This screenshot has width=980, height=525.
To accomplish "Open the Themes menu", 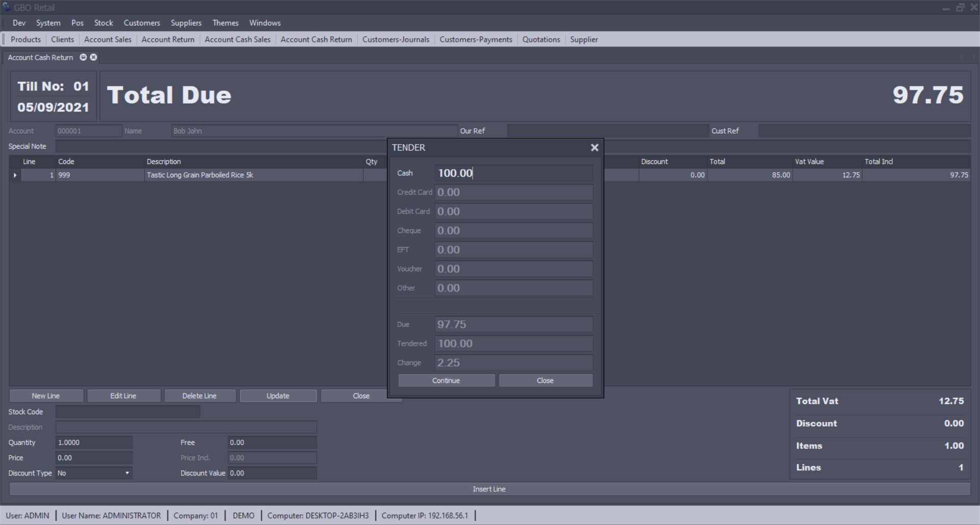I will [x=225, y=23].
